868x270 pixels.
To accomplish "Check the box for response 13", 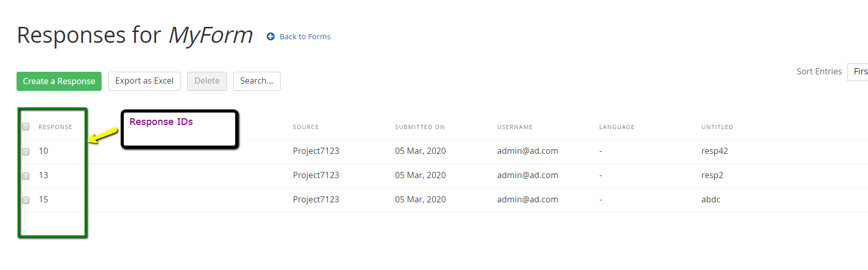I will pos(26,176).
